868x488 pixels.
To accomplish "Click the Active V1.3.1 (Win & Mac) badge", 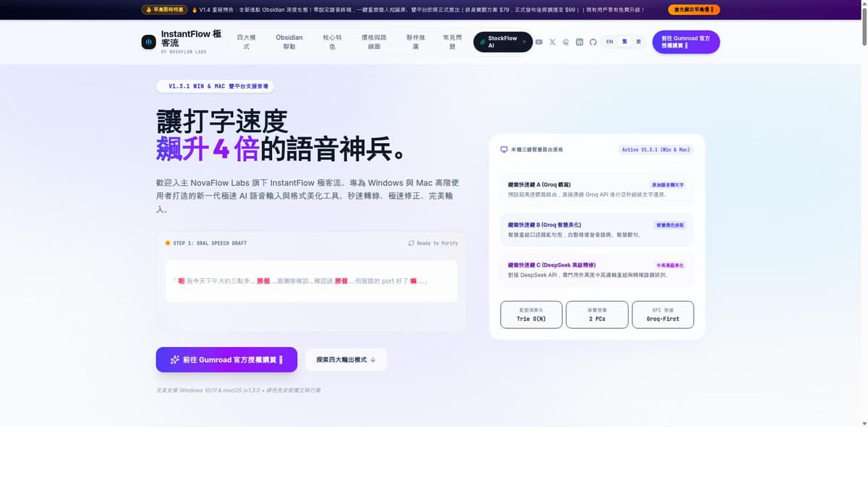I will tap(656, 150).
